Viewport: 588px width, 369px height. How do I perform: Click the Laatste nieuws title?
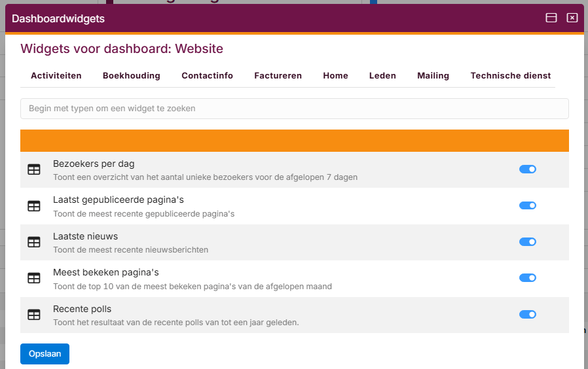pyautogui.click(x=86, y=236)
